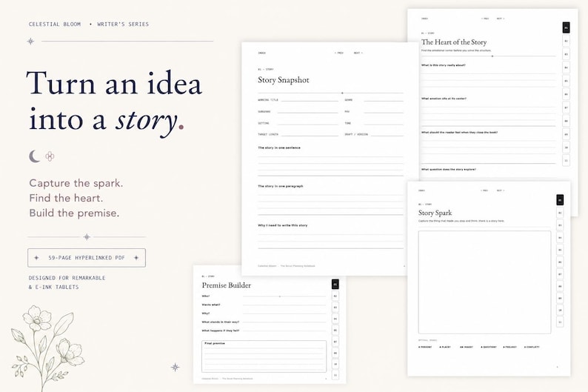
Task: Click the QUESTION? prompt on Story Spark page
Action: [x=489, y=347]
